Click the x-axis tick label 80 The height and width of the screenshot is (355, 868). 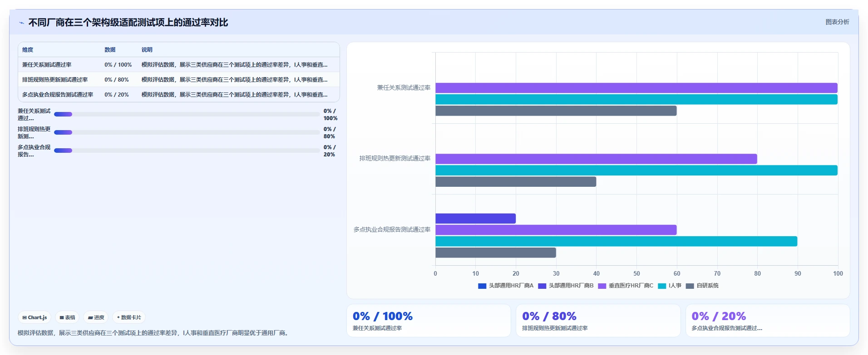[x=757, y=273]
